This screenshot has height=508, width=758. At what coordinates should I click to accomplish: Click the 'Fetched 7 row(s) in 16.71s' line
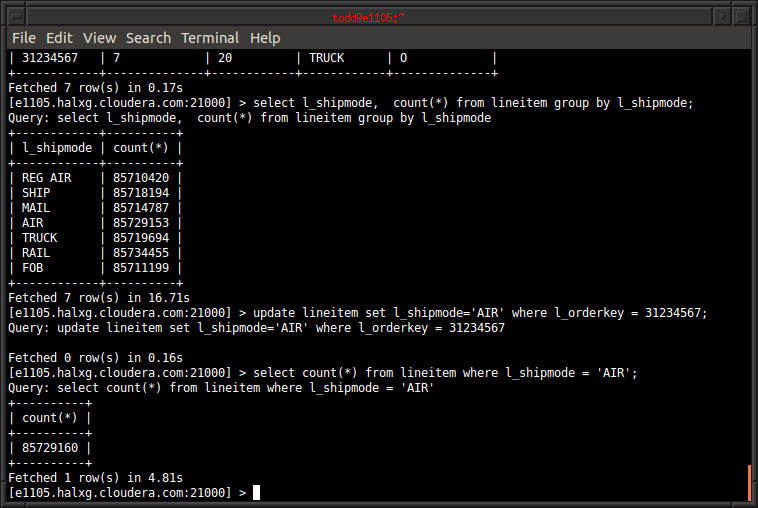pos(99,298)
